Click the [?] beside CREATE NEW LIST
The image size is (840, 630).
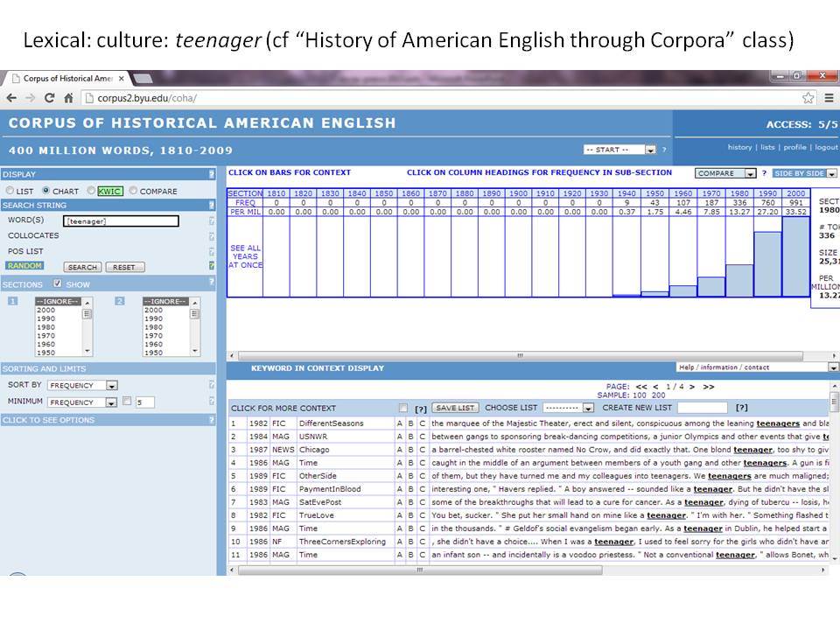click(x=741, y=408)
